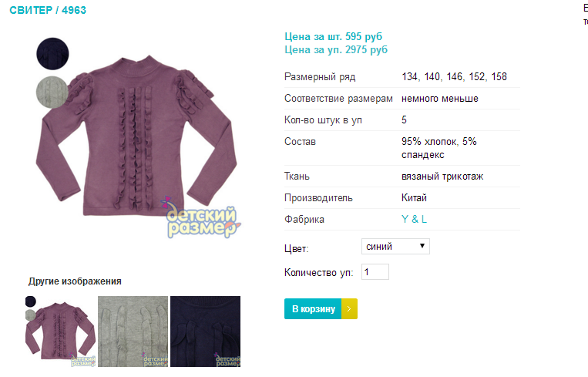Click the yellow arrow icon on cart button
The width and height of the screenshot is (588, 377).
(x=349, y=308)
